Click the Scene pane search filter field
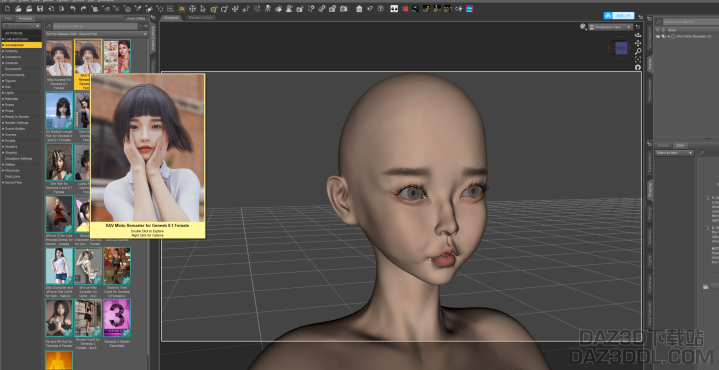The height and width of the screenshot is (370, 719). tap(691, 22)
